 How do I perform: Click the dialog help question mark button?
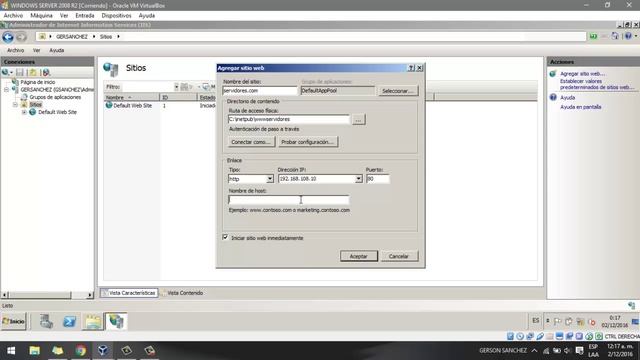tap(411, 68)
